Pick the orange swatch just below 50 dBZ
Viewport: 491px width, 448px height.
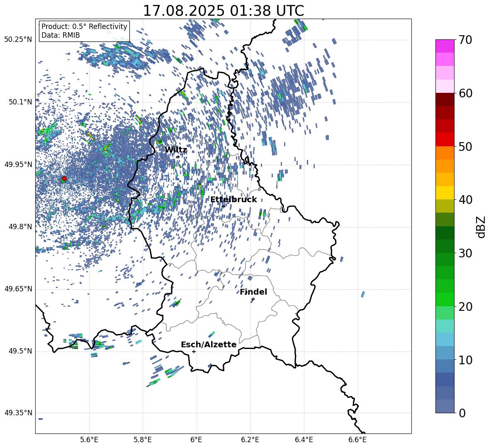(x=445, y=153)
